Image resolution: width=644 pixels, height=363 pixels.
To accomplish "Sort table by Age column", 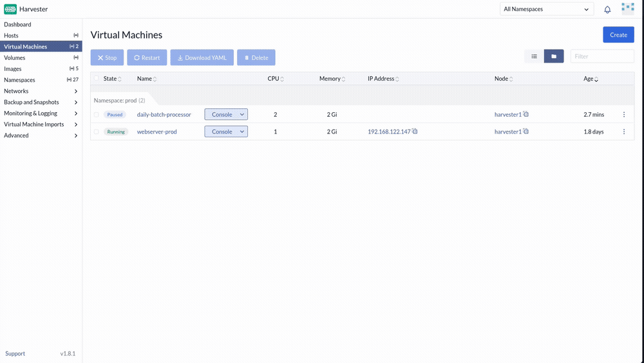I will 591,79.
